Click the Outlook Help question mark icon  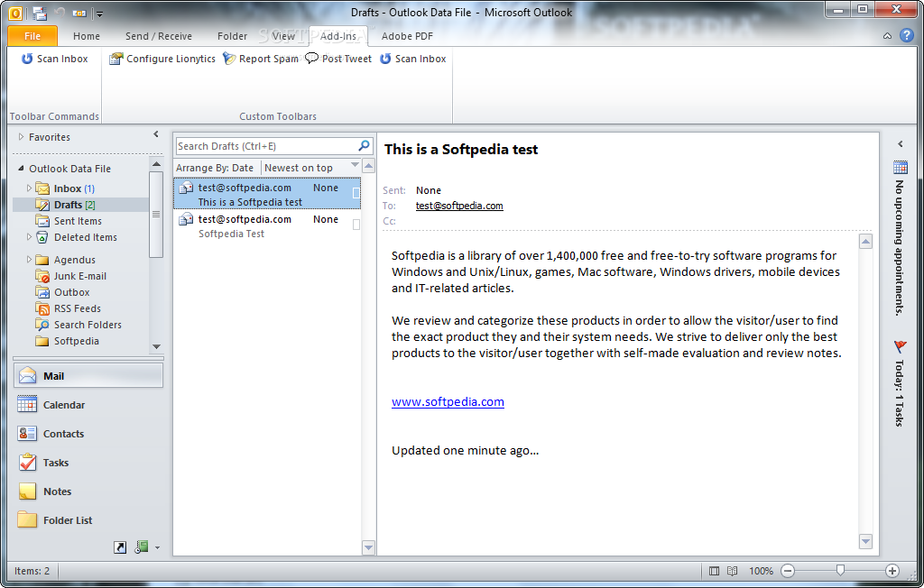pyautogui.click(x=906, y=36)
